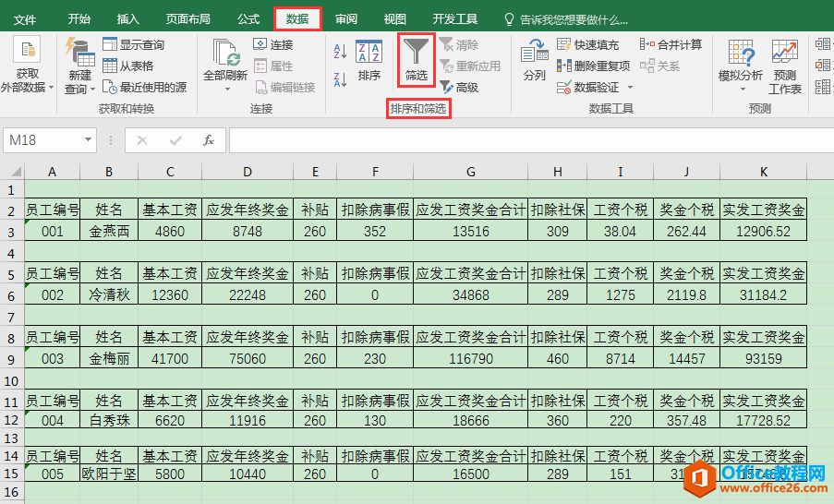Click Recent Sources (最近使用的源)
The height and width of the screenshot is (504, 834).
tap(144, 87)
